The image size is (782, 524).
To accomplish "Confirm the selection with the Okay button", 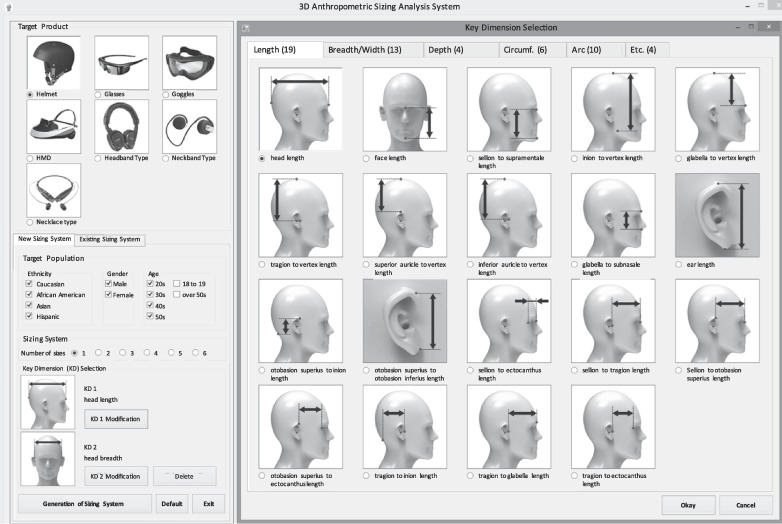I will point(688,505).
